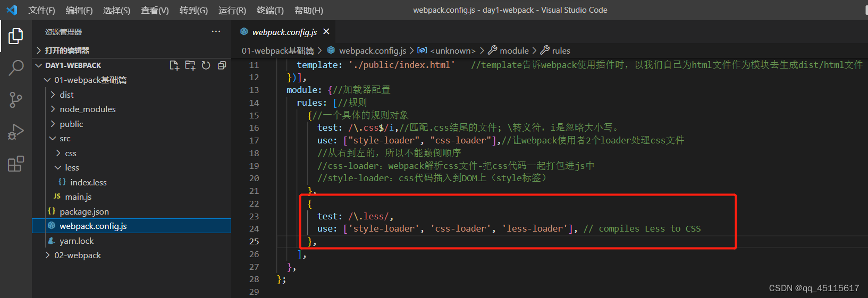This screenshot has height=298, width=868.
Task: Click the template path './public/index.html'
Action: (401, 65)
